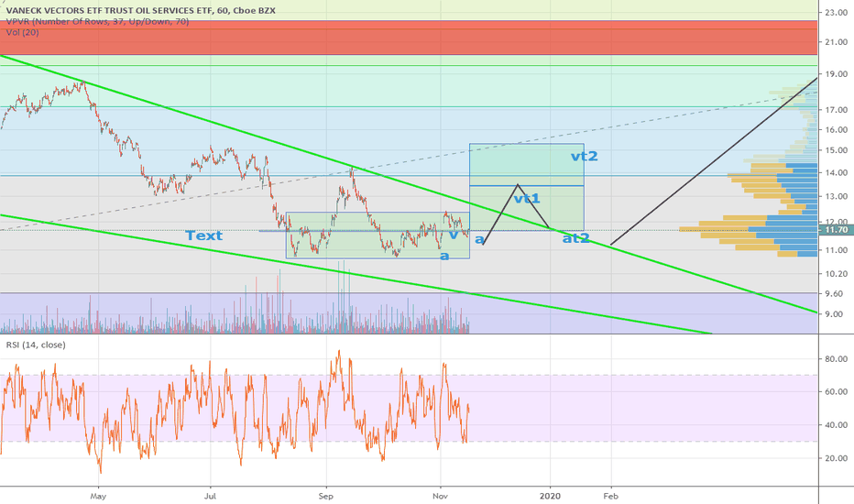Click the 9.60 price axis label
The image size is (854, 504).
833,293
